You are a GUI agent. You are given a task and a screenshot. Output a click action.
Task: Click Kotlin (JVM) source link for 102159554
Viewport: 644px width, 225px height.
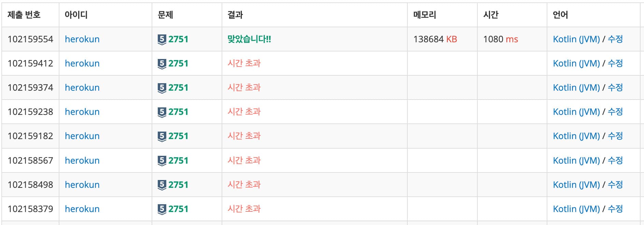tap(576, 39)
